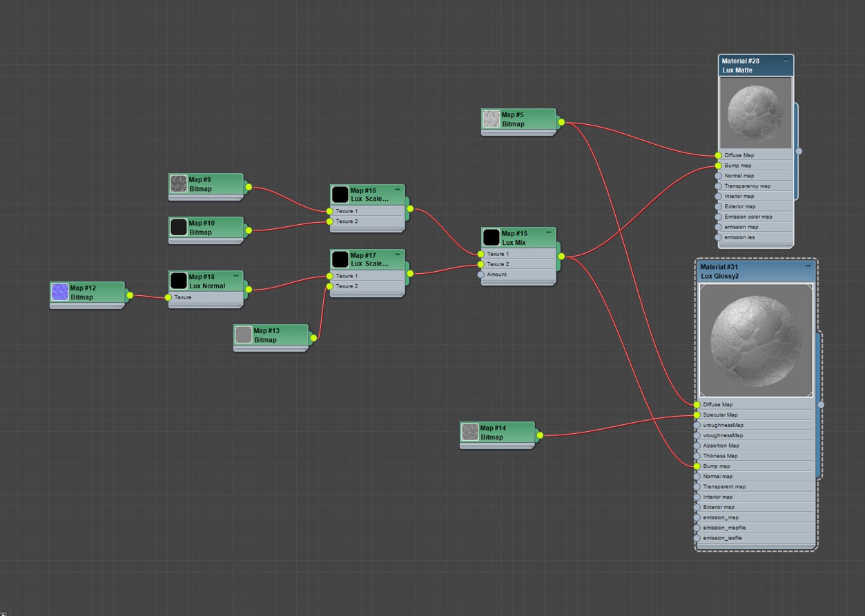Click the gray Map #13 Bitmap thumbnail
865x616 pixels.
[244, 335]
